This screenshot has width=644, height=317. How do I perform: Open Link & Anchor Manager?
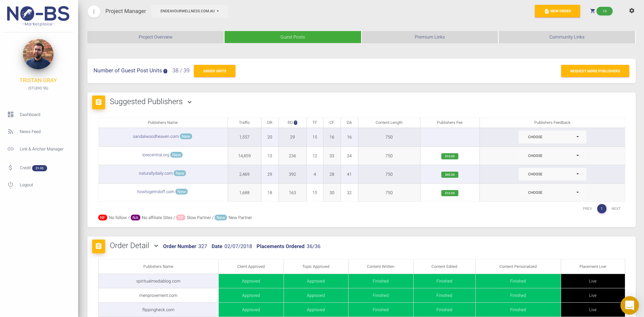pyautogui.click(x=42, y=149)
